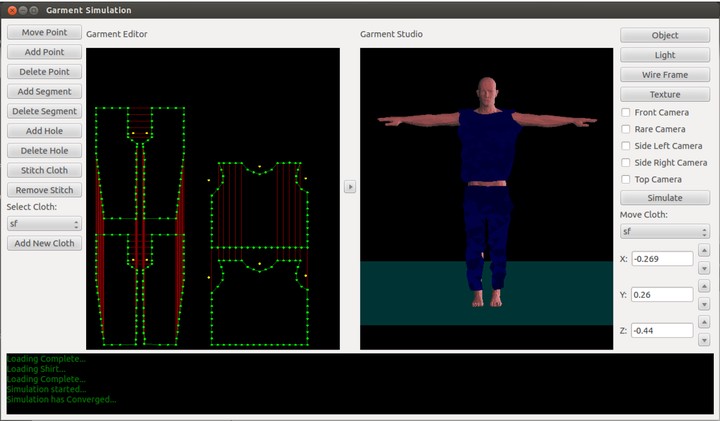The image size is (720, 421).
Task: Select the Add Hole button
Action: (45, 131)
